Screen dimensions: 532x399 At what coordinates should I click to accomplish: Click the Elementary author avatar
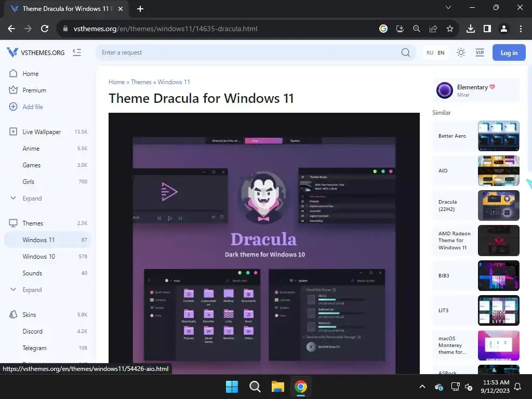(x=445, y=90)
